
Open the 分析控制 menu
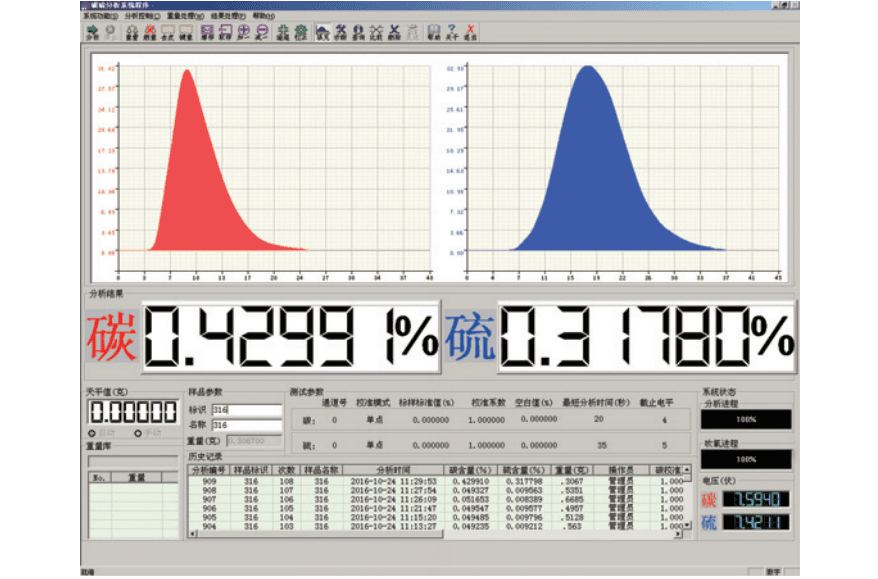(x=140, y=17)
